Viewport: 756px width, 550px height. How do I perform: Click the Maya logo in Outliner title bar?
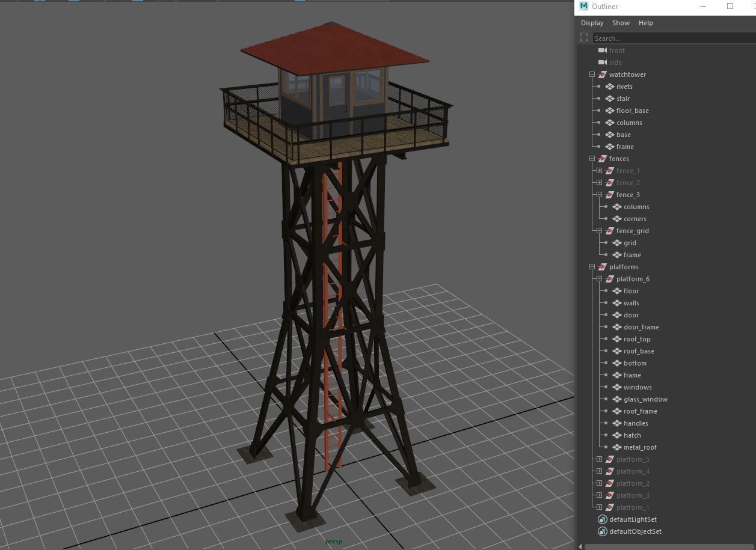[583, 6]
